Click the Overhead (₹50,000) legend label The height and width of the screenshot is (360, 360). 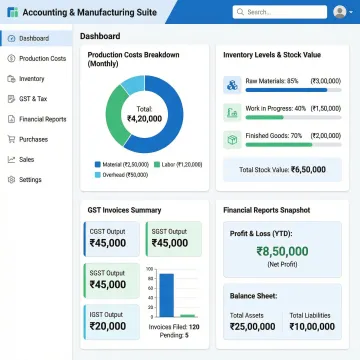coord(125,175)
